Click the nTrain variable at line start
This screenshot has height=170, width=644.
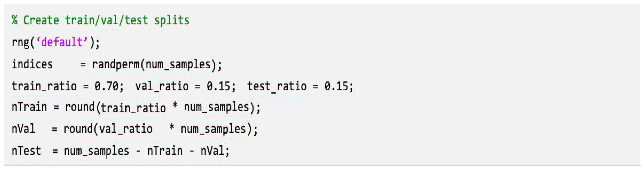coord(29,107)
